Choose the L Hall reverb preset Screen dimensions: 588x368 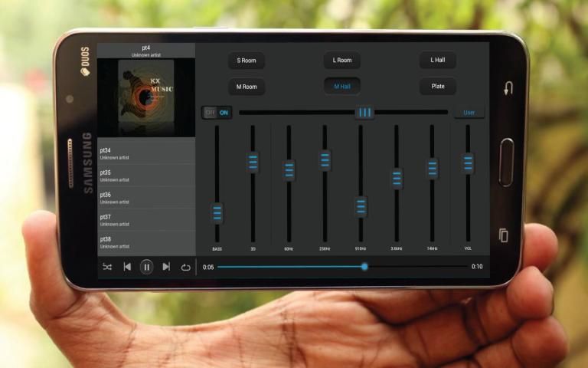click(x=437, y=61)
